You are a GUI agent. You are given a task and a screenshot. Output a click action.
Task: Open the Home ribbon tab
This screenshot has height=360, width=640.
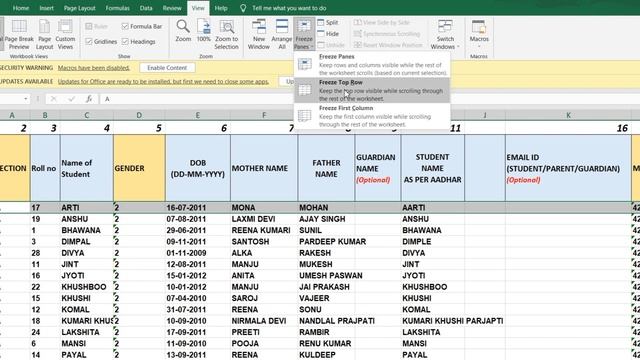coord(20,8)
